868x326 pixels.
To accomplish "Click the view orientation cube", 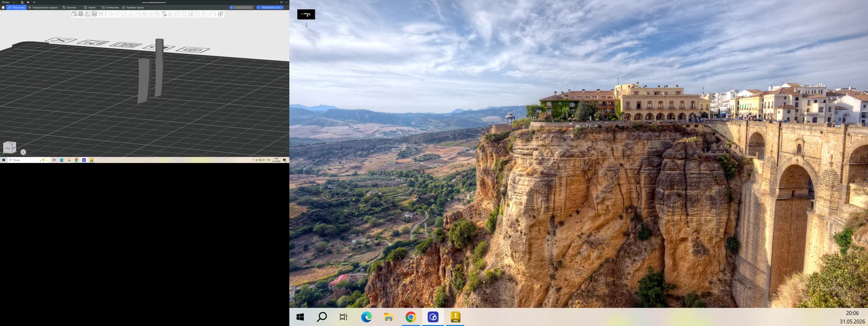I will (9, 147).
